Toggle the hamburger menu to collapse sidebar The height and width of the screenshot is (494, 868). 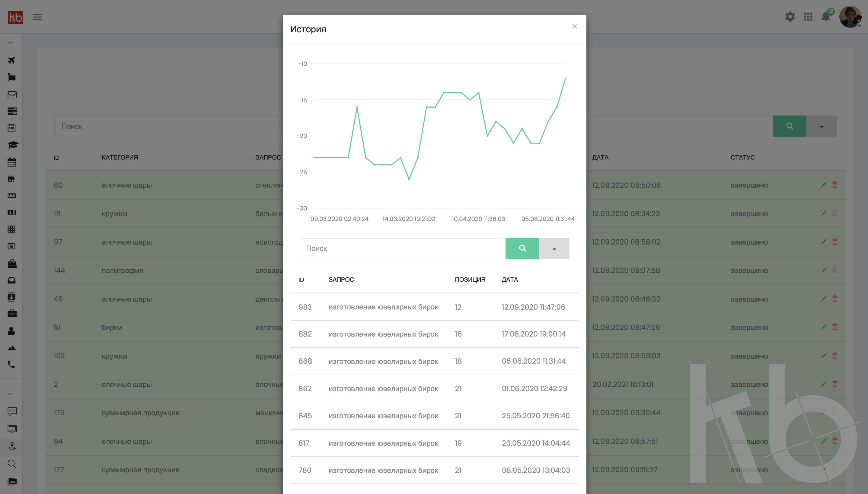(37, 17)
